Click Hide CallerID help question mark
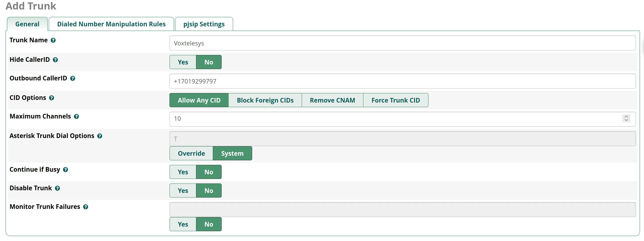 [55, 60]
